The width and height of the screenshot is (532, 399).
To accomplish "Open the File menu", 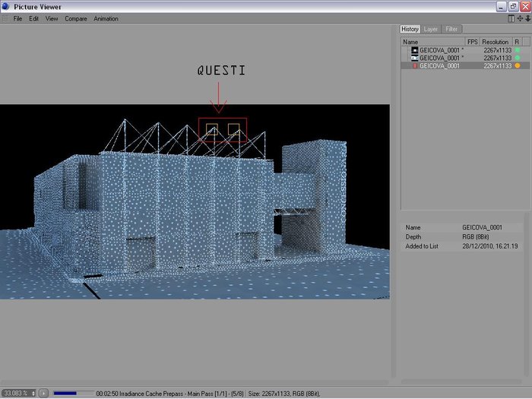I will (x=17, y=19).
